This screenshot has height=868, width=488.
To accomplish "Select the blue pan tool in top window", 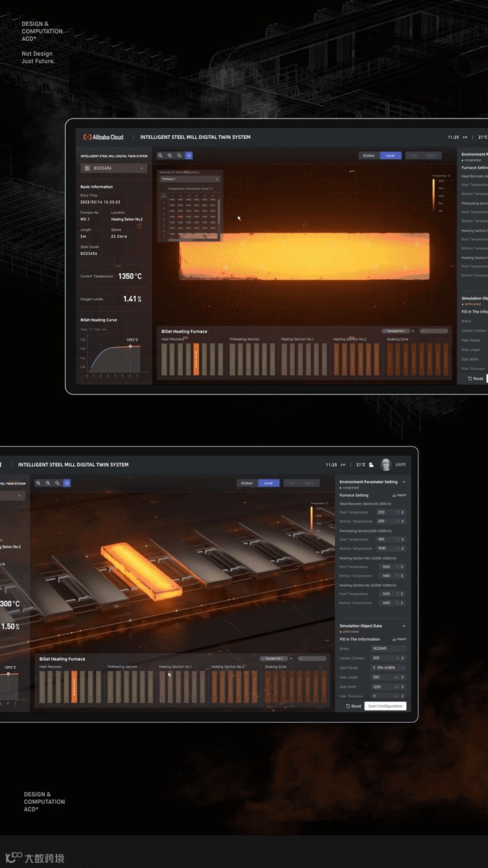I will point(188,156).
